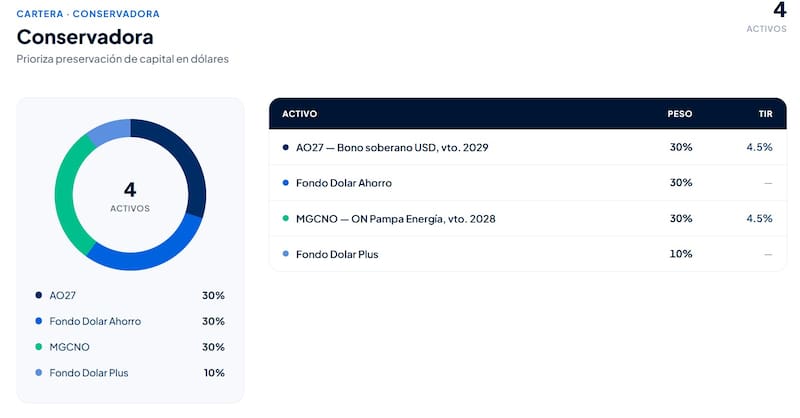Click the AO27 legend color dot
The width and height of the screenshot is (800, 418).
[x=38, y=295]
